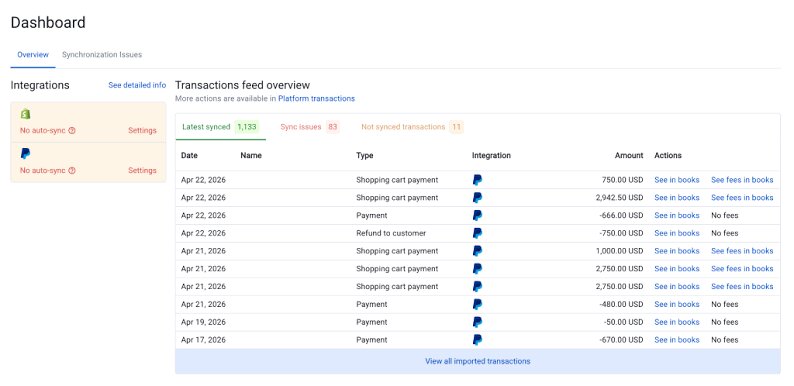Switch to the Overview tab
The height and width of the screenshot is (386, 794).
(x=33, y=55)
